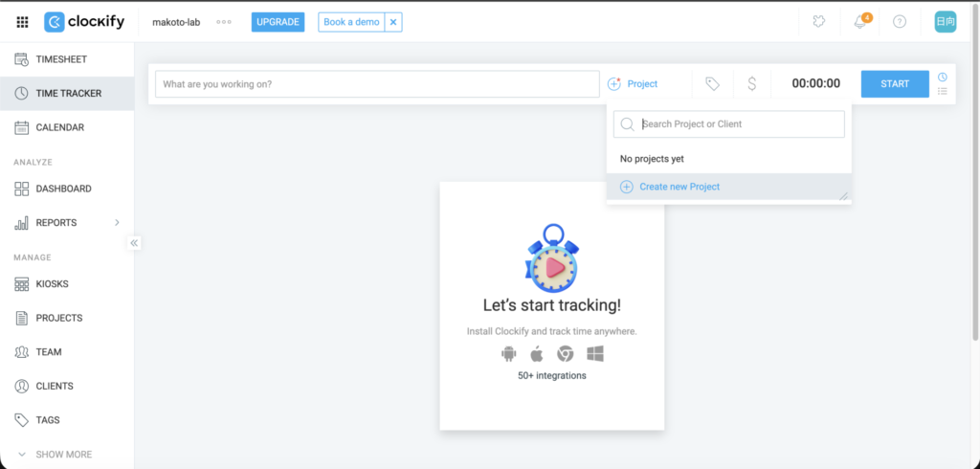
Task: Click the Windows app icon
Action: tap(594, 354)
